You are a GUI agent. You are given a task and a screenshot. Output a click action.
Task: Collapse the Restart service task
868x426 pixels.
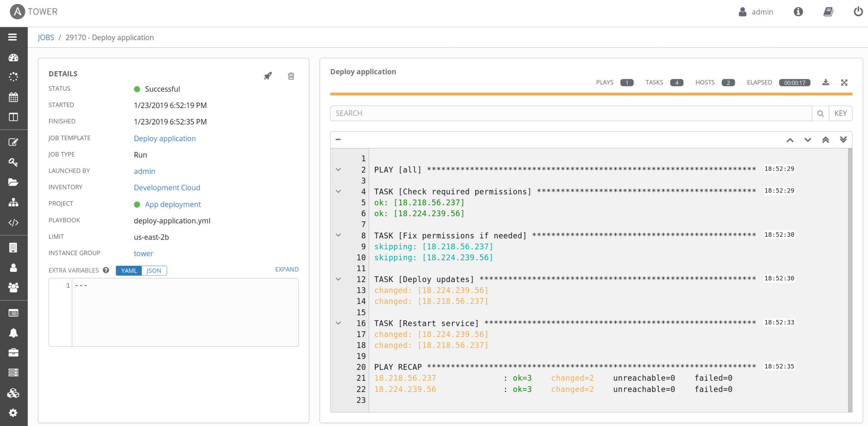pos(338,323)
